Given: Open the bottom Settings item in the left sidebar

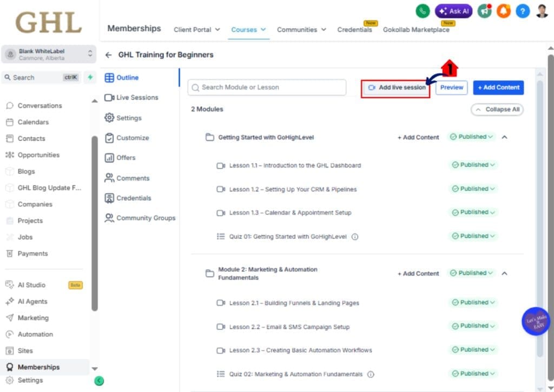Looking at the screenshot, I should tap(30, 380).
